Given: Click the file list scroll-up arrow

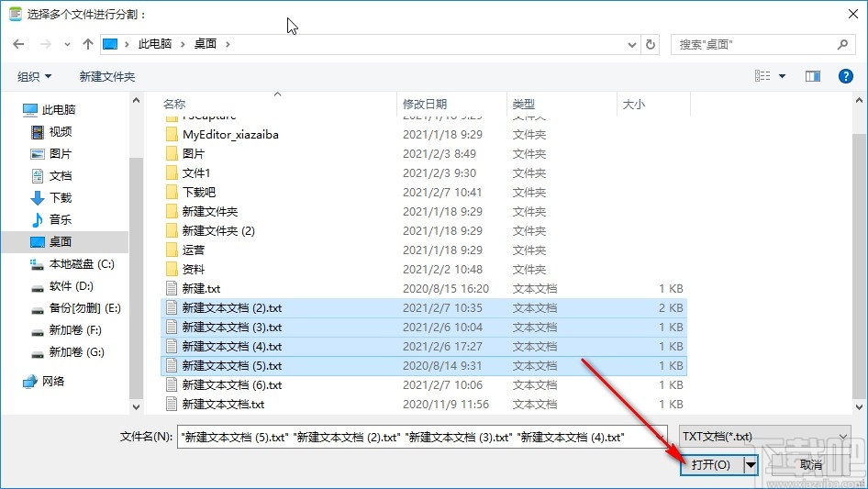Looking at the screenshot, I should pos(859,101).
